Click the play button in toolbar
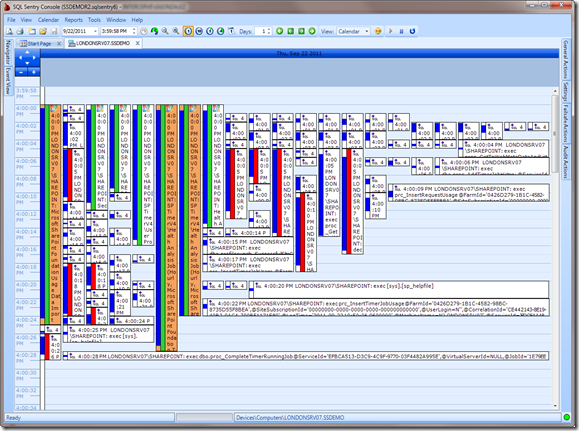The height and width of the screenshot is (431, 579). 391,31
